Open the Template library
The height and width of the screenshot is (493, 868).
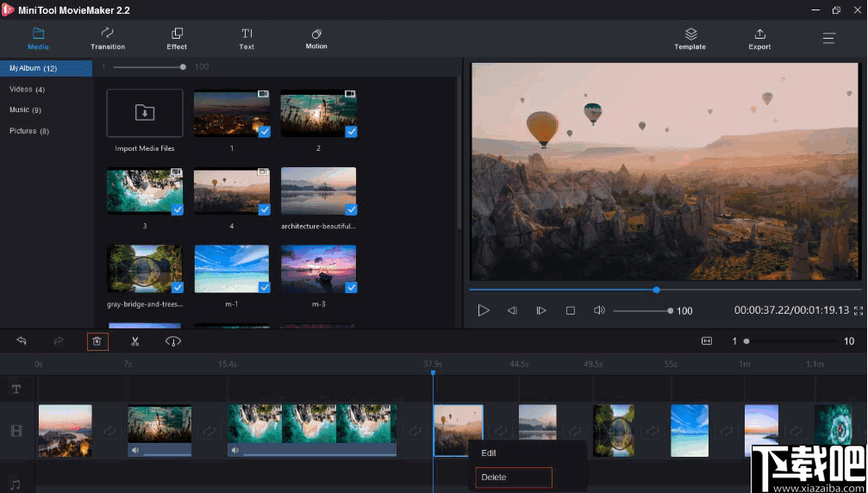690,39
